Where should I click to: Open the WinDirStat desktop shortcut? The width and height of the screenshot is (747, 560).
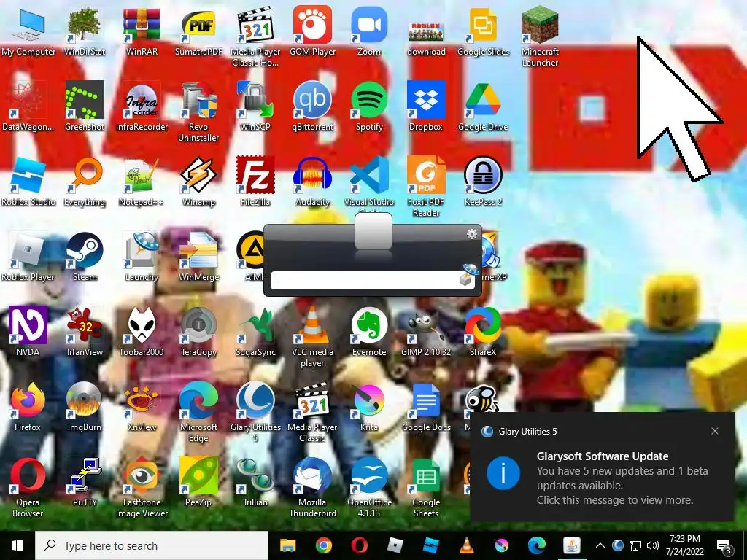[85, 31]
